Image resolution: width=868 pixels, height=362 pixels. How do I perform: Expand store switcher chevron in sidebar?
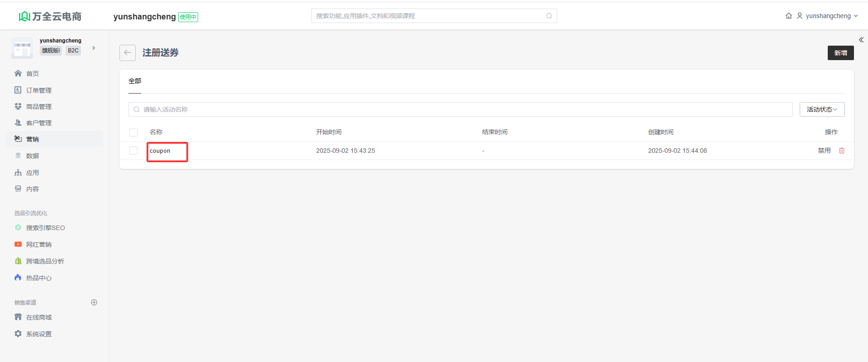click(x=94, y=48)
